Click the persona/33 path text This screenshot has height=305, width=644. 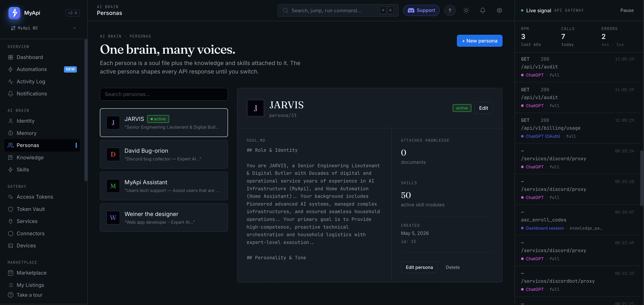(283, 115)
